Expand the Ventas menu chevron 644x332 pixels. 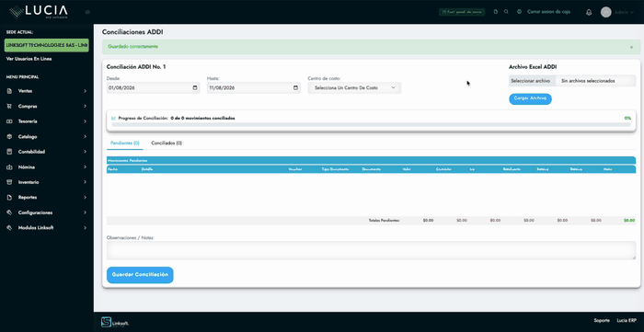[x=85, y=91]
